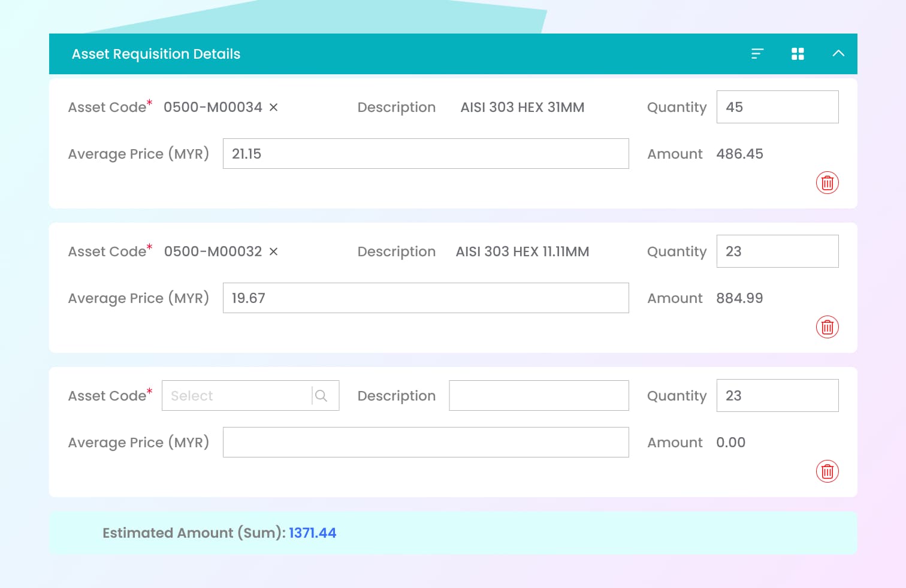Clear asset code 0500-M00034
The image size is (906, 588).
pyautogui.click(x=273, y=107)
